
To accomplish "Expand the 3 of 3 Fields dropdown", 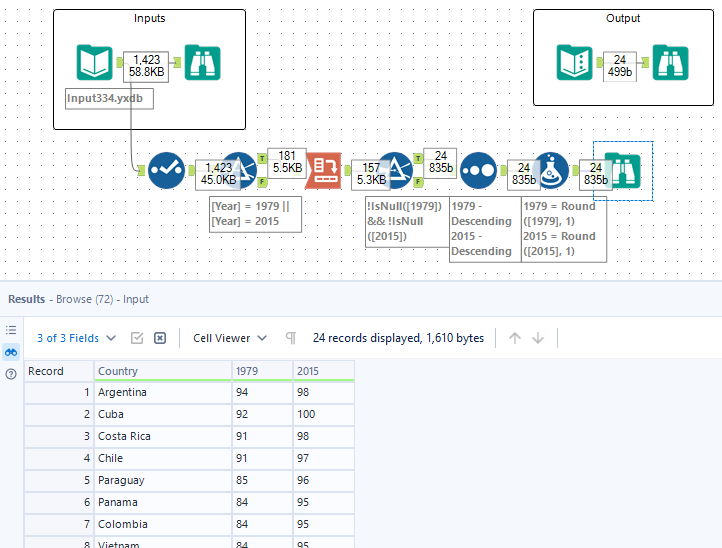I will [76, 338].
